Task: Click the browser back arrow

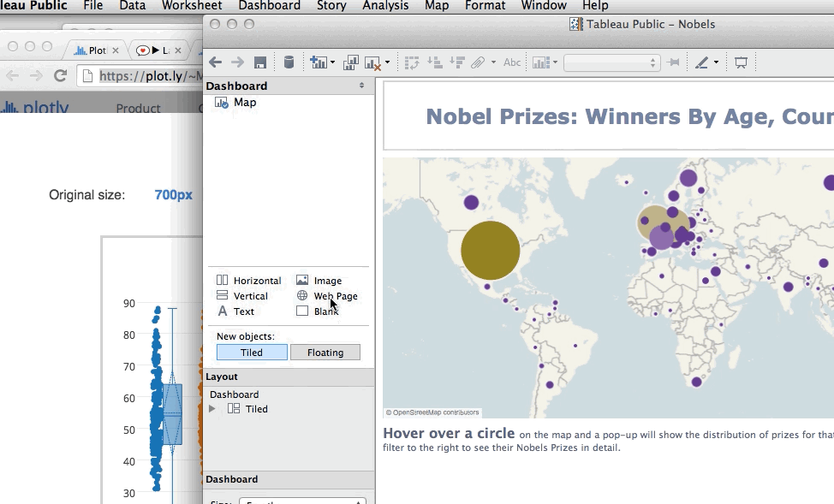Action: point(12,76)
